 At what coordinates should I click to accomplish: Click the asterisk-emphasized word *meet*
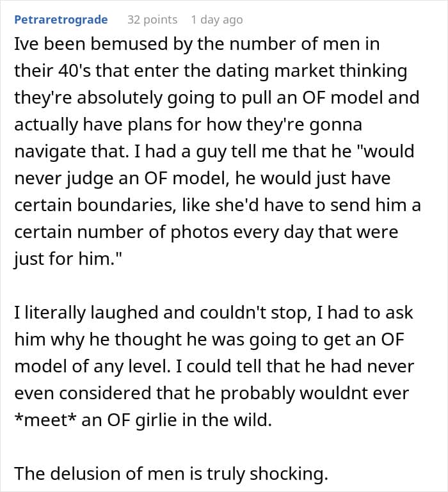[45, 420]
